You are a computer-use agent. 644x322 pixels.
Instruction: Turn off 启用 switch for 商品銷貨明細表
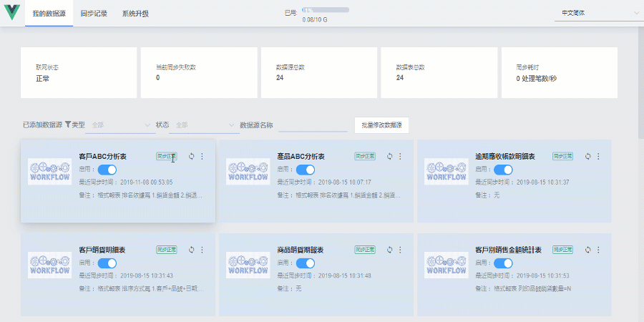(306, 263)
